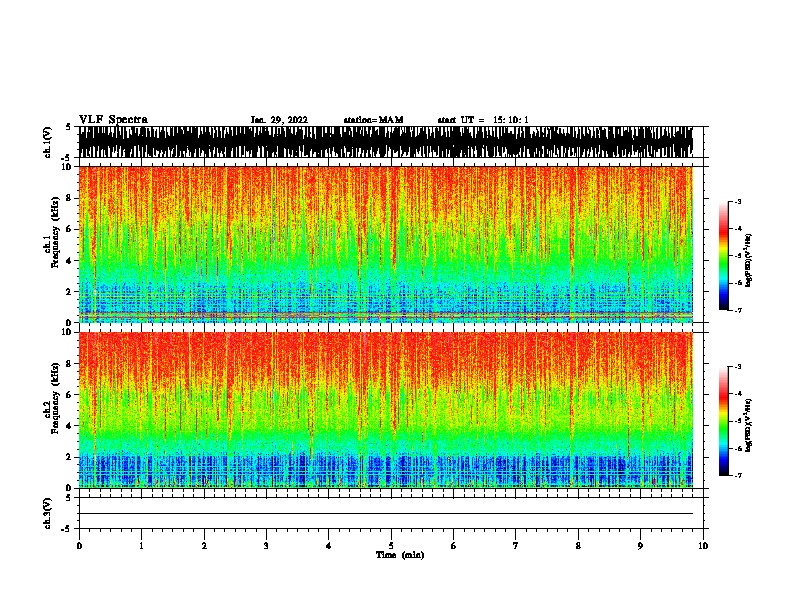Click the ch.1 frequency tick label "2"
This screenshot has width=792, height=612.
69,291
